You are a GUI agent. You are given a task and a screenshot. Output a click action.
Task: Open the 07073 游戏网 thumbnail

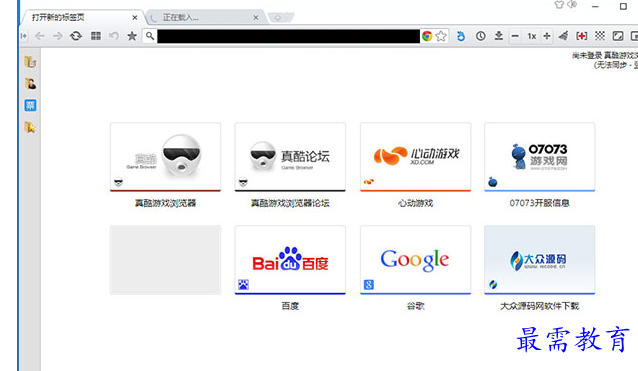[x=540, y=157]
